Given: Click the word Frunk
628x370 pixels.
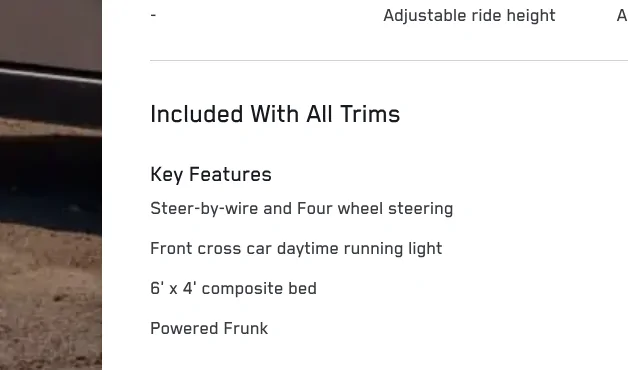Looking at the screenshot, I should pyautogui.click(x=246, y=328).
